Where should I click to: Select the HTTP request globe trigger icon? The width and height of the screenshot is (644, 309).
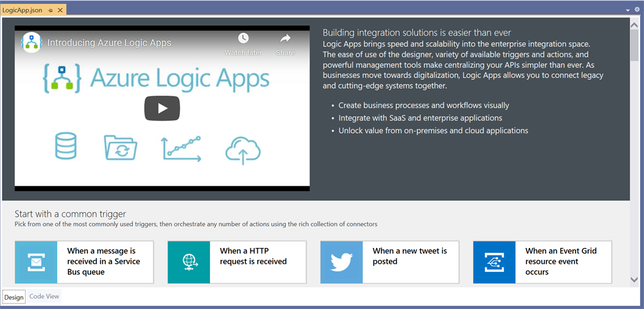click(189, 262)
